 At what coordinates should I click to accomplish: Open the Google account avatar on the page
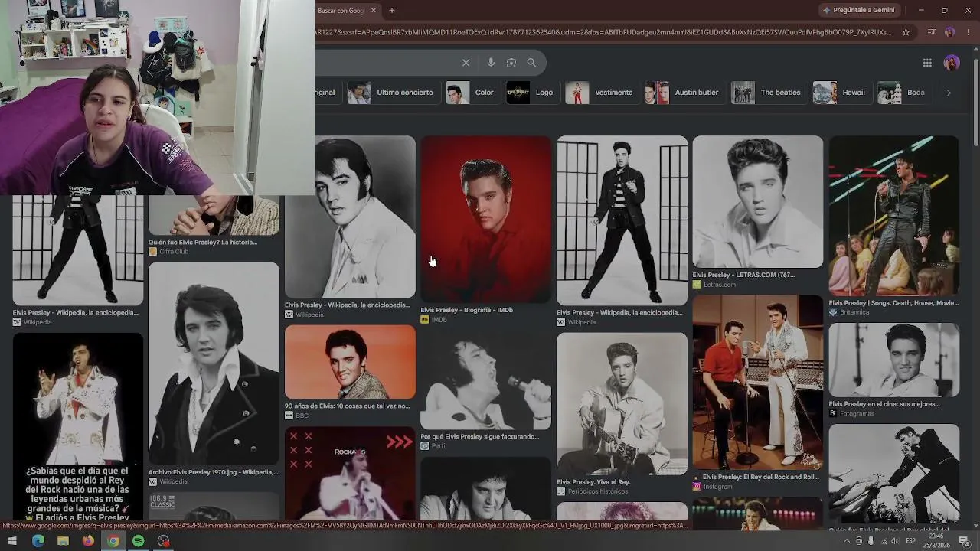click(952, 63)
